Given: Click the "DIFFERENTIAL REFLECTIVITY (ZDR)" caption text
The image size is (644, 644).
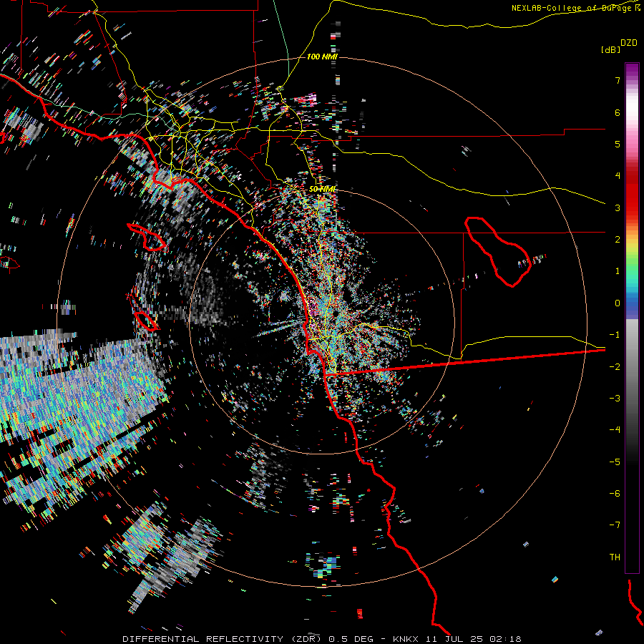Looking at the screenshot, I should [223, 639].
